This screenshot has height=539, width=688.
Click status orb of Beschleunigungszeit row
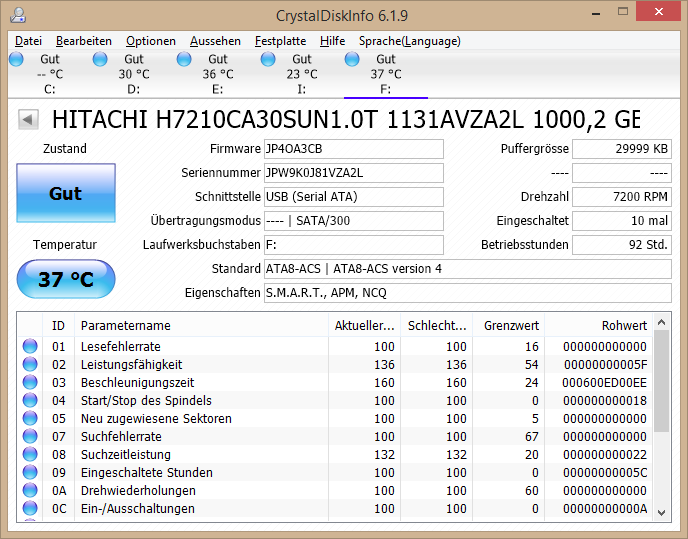tap(30, 382)
